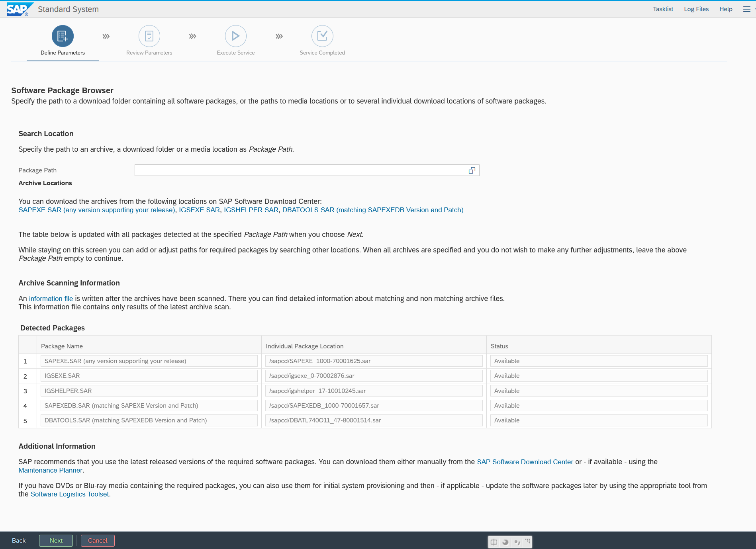Click the Available status in row 5
The image size is (756, 549).
coord(599,420)
